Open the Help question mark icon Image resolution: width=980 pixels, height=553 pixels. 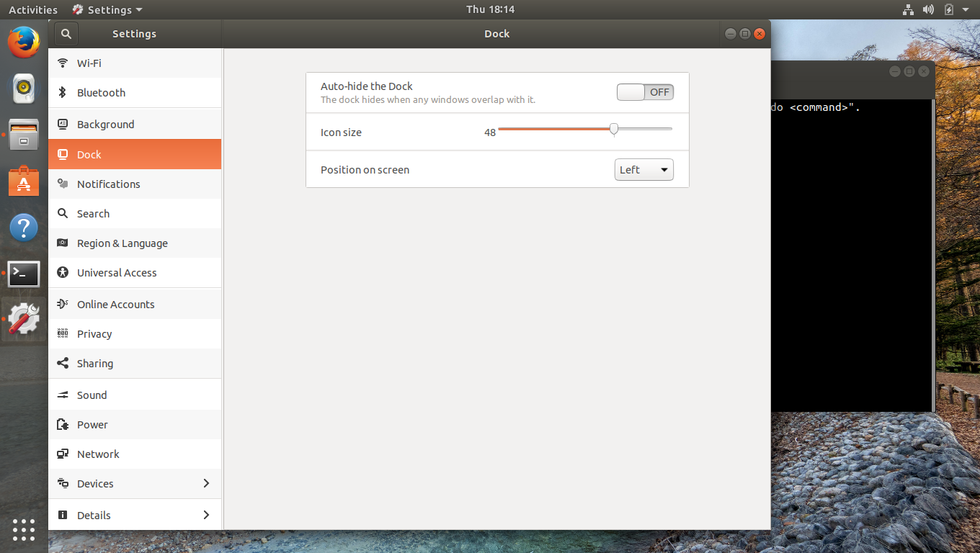(x=24, y=228)
